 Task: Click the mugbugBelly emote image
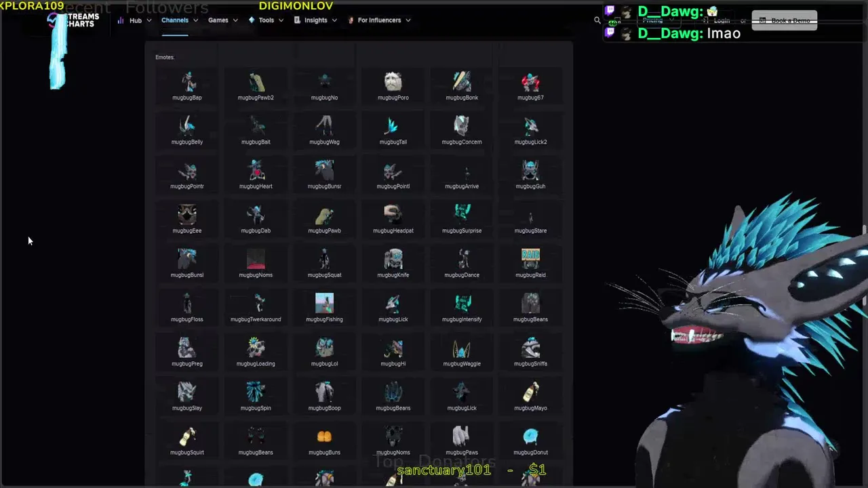point(187,126)
